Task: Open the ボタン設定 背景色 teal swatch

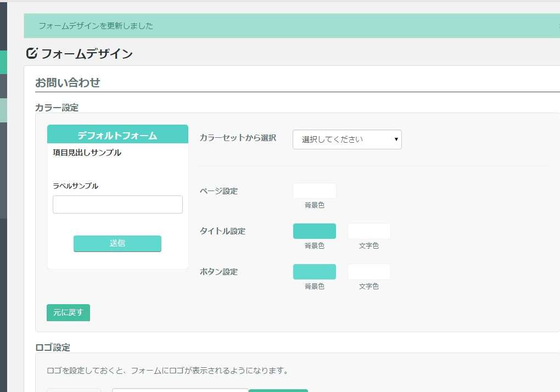Action: 314,272
